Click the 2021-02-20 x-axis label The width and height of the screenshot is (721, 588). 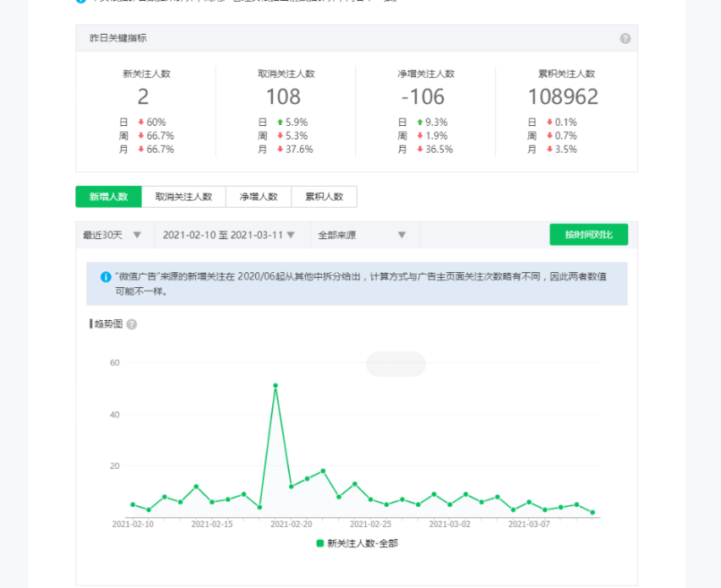[291, 524]
